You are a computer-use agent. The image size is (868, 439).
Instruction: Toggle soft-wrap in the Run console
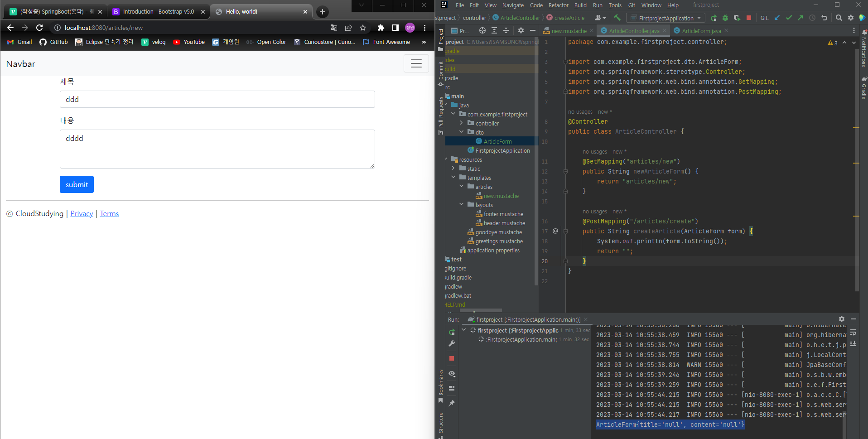(853, 332)
